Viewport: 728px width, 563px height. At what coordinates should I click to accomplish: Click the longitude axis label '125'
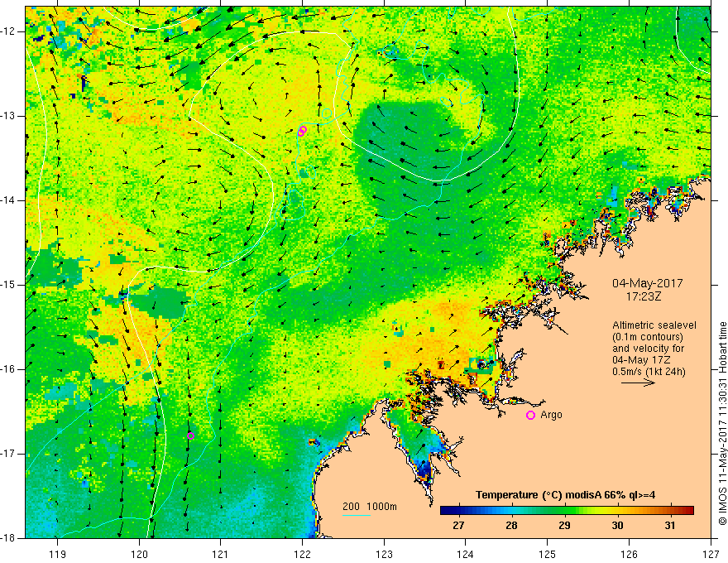click(548, 554)
